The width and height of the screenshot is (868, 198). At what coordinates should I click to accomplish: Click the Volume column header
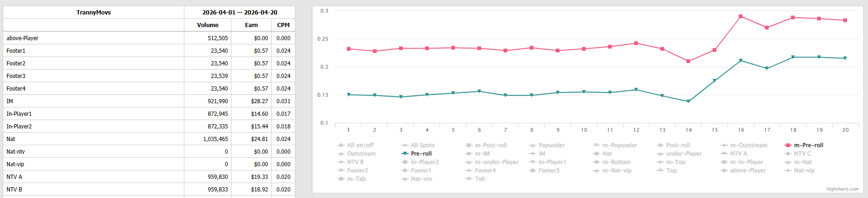click(x=208, y=25)
